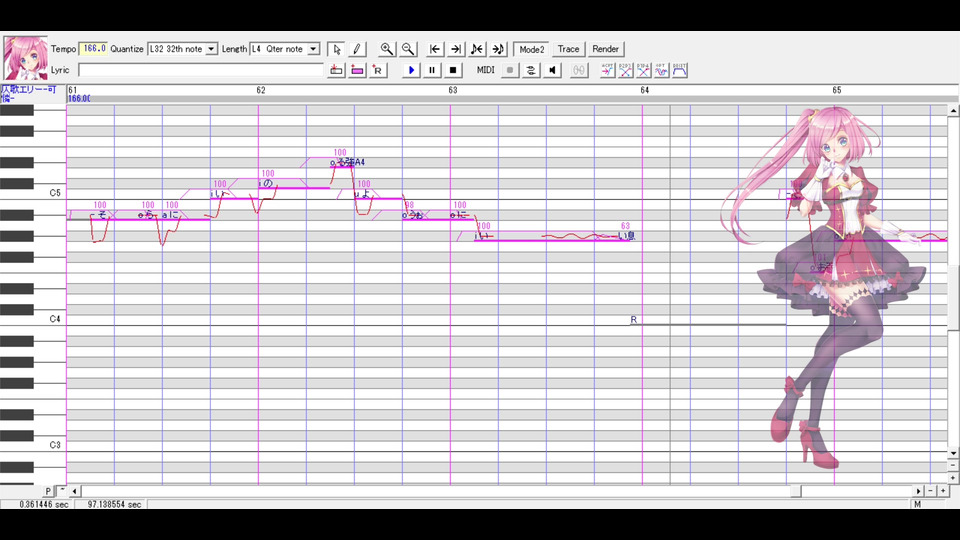Jump to the start of track
The image size is (960, 540).
point(435,49)
